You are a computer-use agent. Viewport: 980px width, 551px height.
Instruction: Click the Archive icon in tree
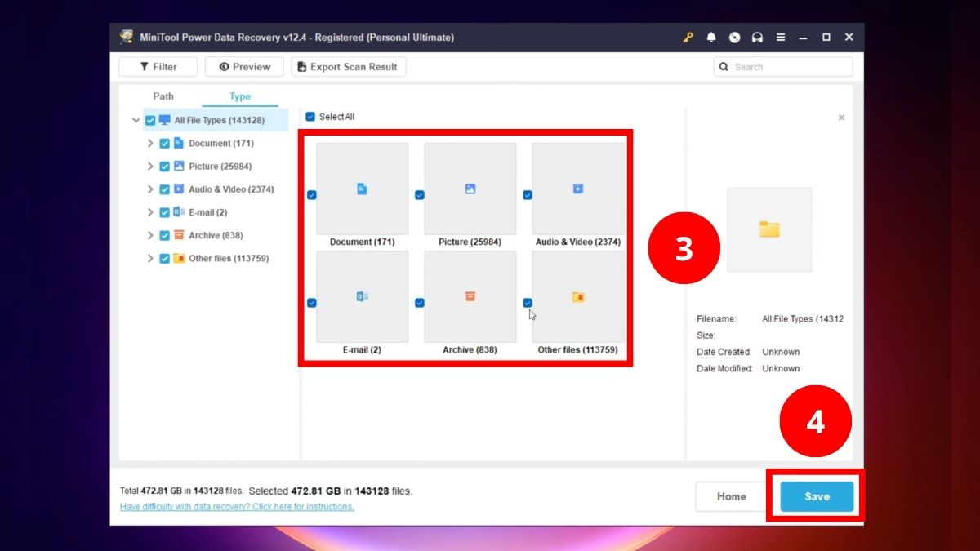click(179, 235)
